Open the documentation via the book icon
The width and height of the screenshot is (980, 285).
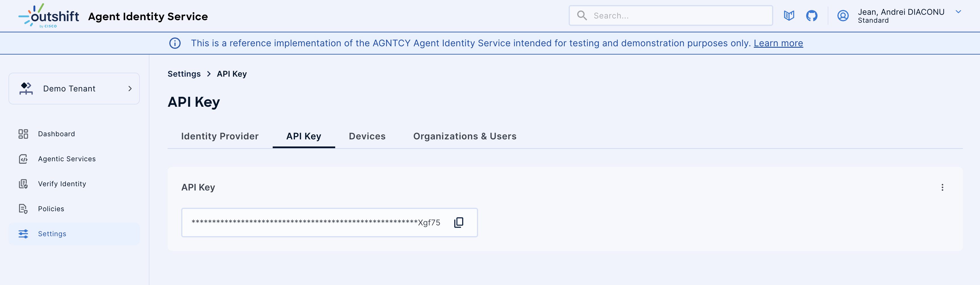tap(789, 16)
